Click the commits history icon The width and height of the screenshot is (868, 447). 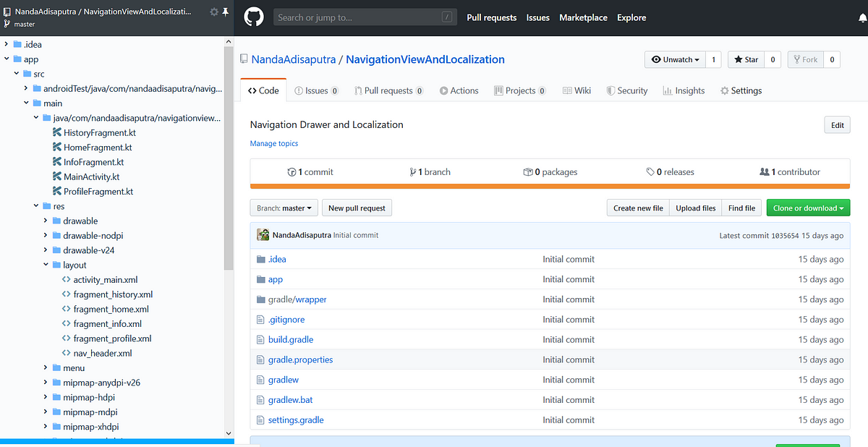292,172
